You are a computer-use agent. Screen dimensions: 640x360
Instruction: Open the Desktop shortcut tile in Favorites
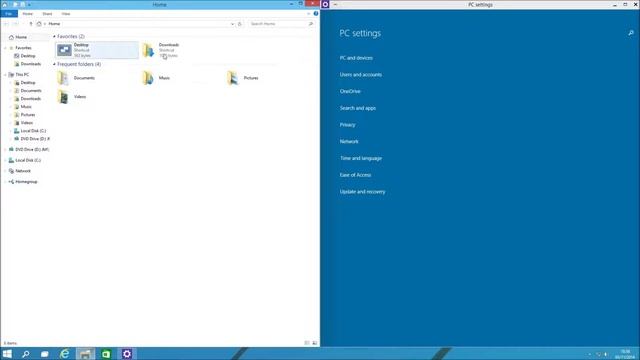pos(97,50)
